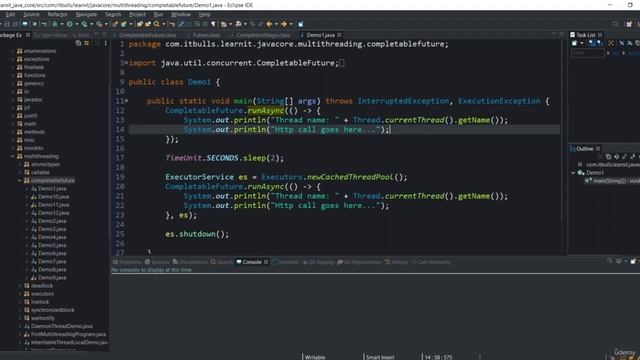Click the green Run button in toolbar
This screenshot has height=360, width=640.
pyautogui.click(x=70, y=24)
